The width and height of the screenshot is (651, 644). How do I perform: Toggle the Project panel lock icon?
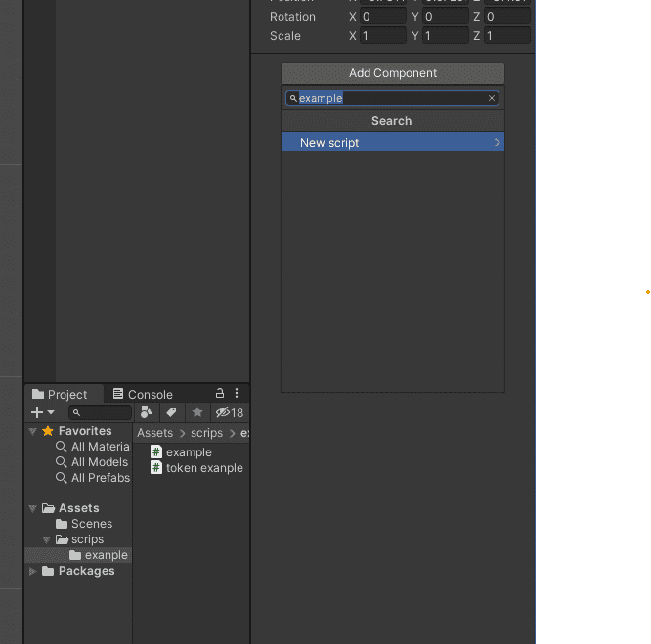[x=220, y=393]
